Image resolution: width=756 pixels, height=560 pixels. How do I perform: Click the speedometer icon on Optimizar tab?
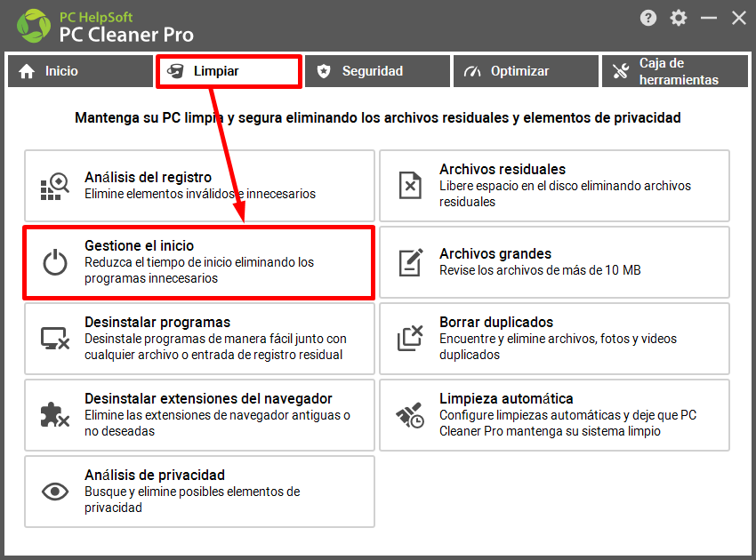click(x=472, y=71)
